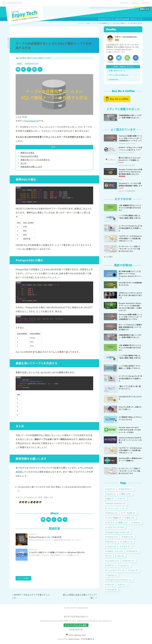Viewport: 152px width, 644px height.
Task: Click the # Google Cloud Platform (1) tag
Action: click(x=118, y=580)
